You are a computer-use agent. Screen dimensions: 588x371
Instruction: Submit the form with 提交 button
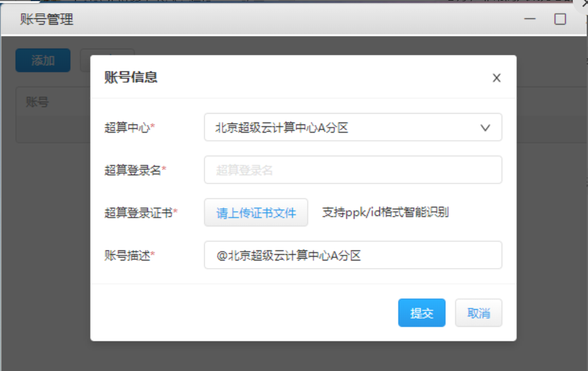click(x=421, y=313)
